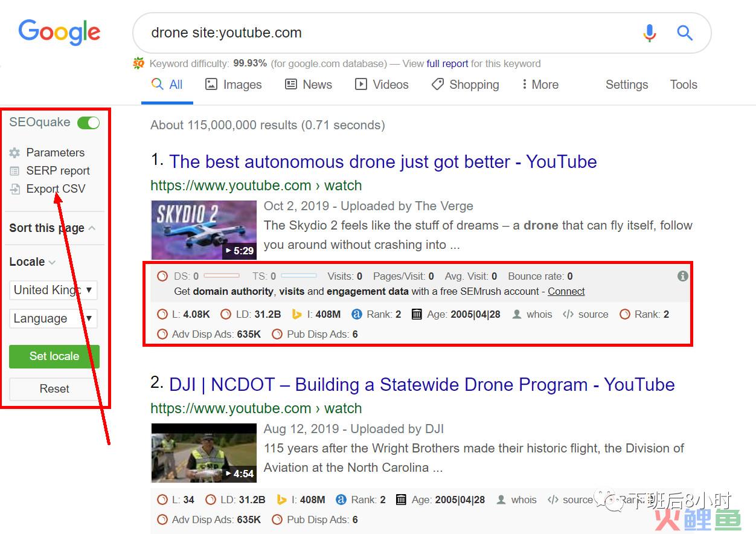Select the All results tab

167,85
